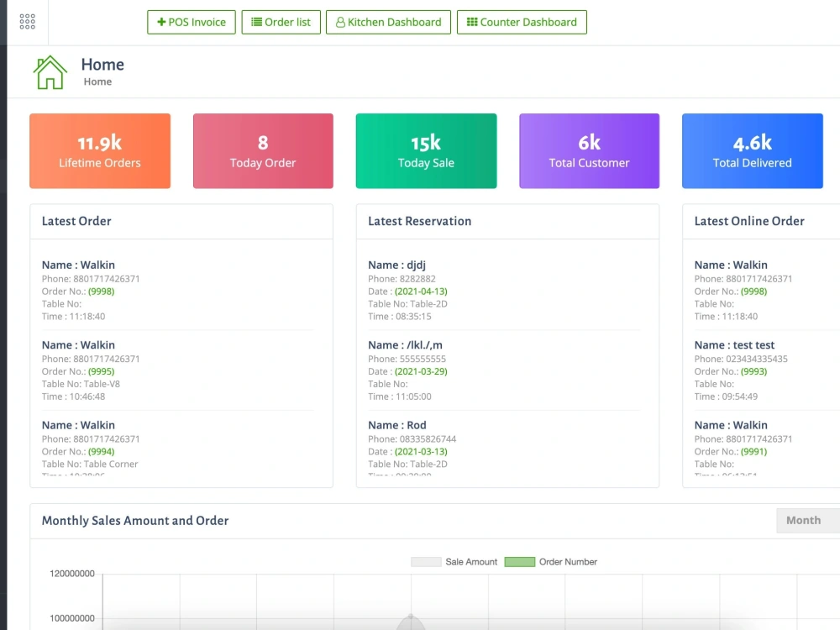The height and width of the screenshot is (630, 840).
Task: Open the Kitchen Dashboard button
Action: (x=388, y=22)
